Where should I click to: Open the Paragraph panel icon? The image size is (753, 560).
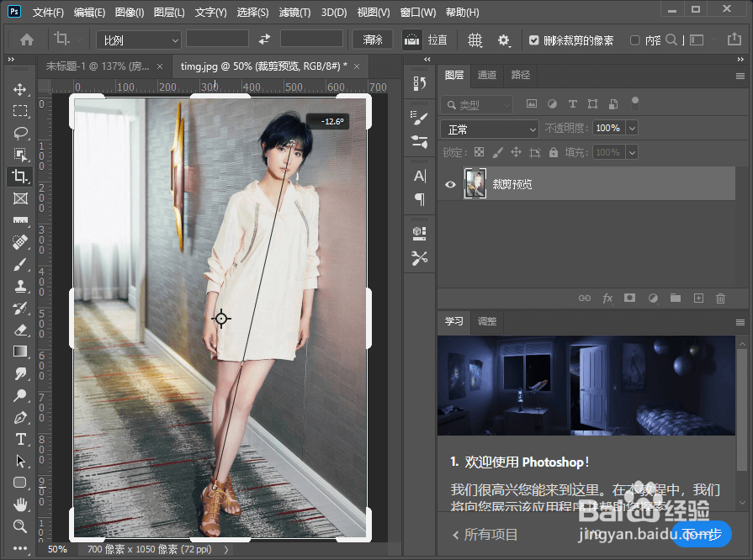[x=419, y=199]
